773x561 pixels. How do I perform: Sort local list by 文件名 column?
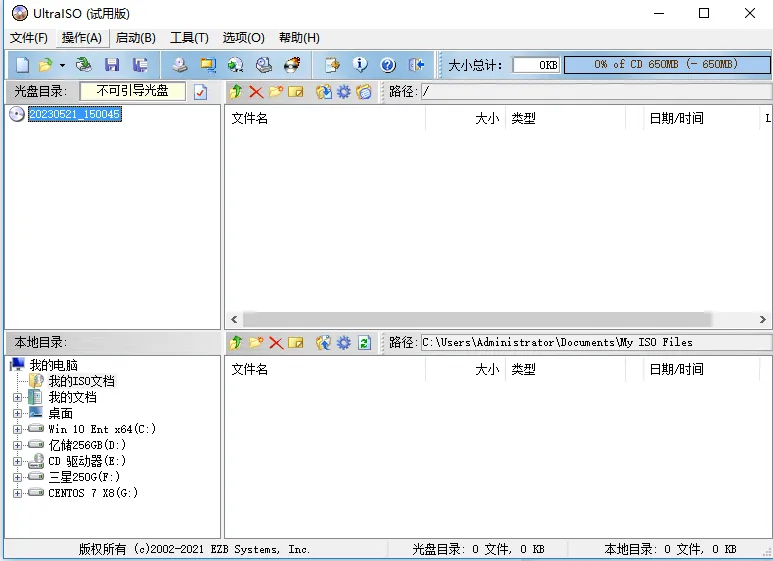(x=325, y=369)
